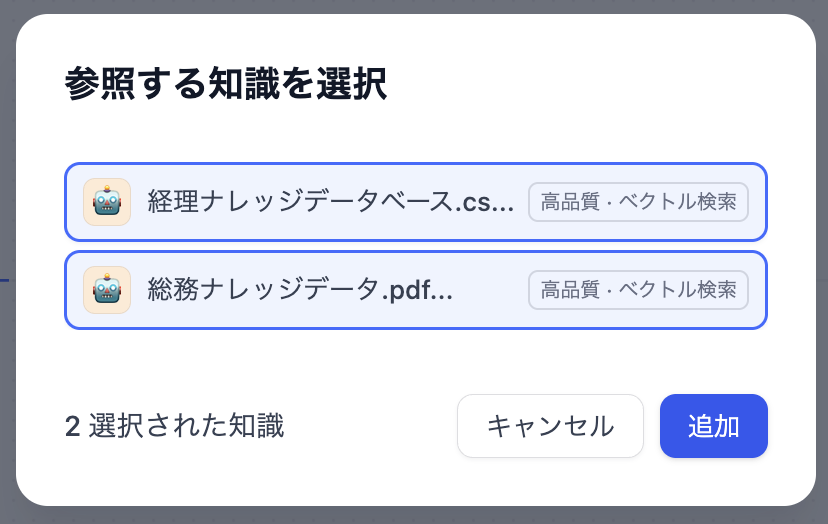Click the robot icon for 経理ナレッジデータベース

[107, 202]
